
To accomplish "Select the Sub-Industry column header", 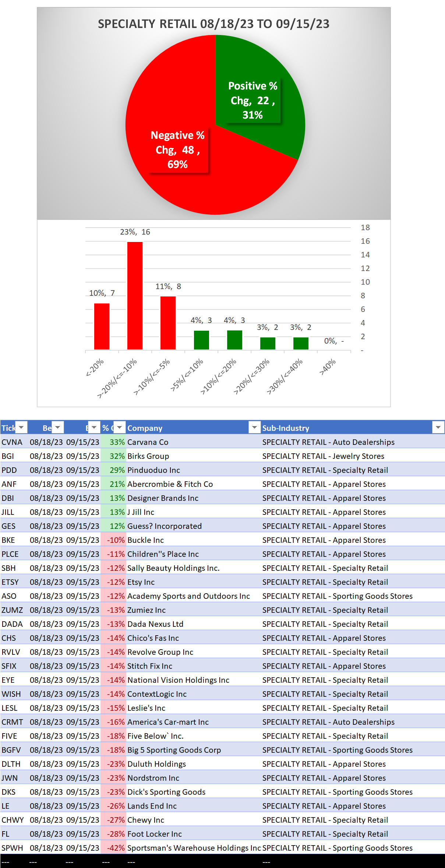I will pyautogui.click(x=353, y=428).
